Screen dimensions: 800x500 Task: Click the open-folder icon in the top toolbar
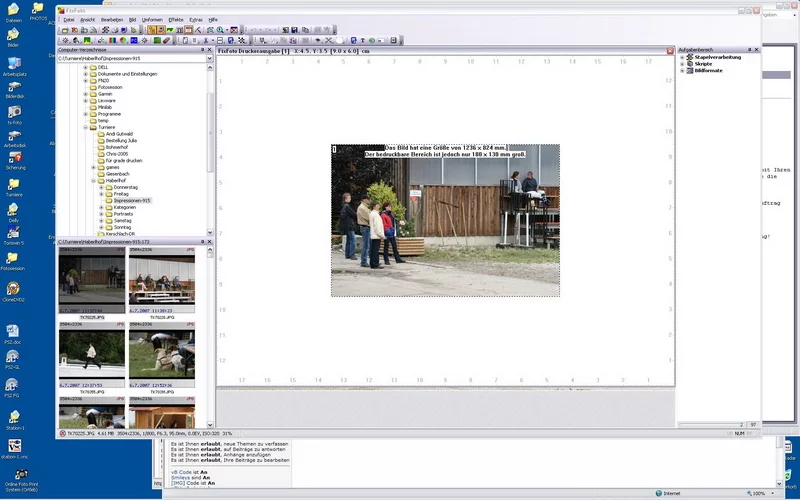click(x=65, y=30)
